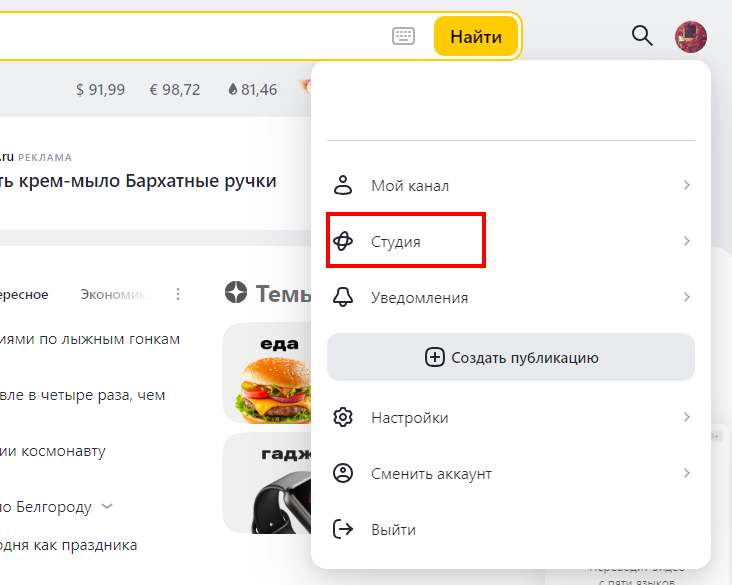
Task: Click the gear settings icon
Action: 343,417
